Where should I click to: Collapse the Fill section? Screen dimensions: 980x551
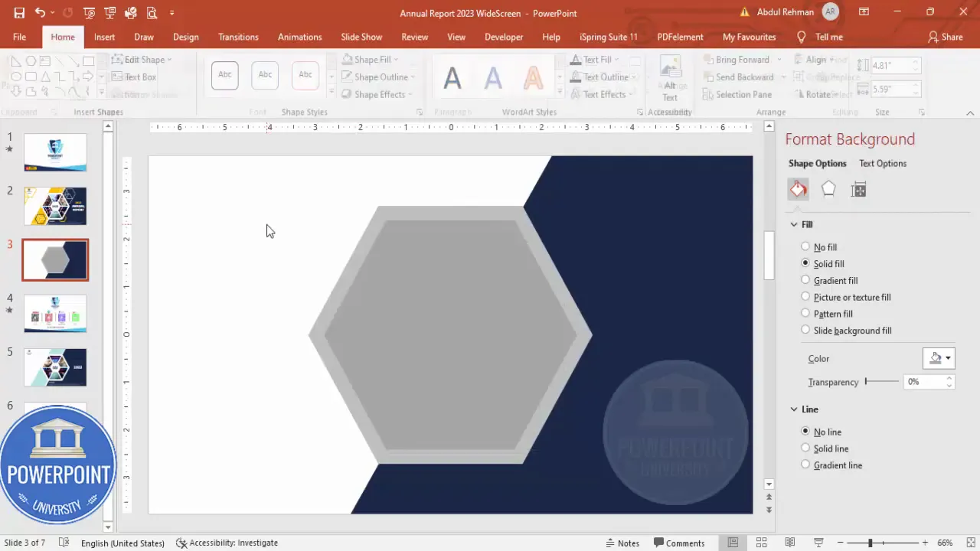coord(794,224)
